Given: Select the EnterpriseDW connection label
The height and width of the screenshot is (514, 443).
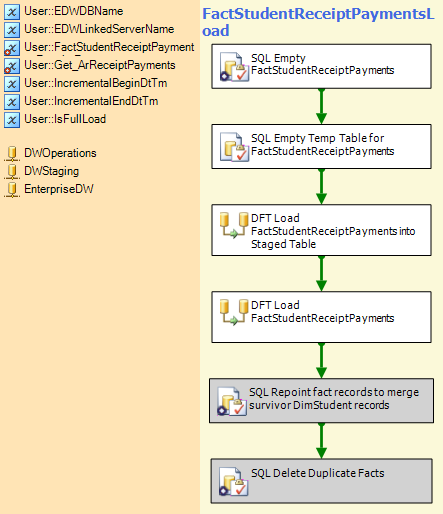Looking at the screenshot, I should point(59,189).
